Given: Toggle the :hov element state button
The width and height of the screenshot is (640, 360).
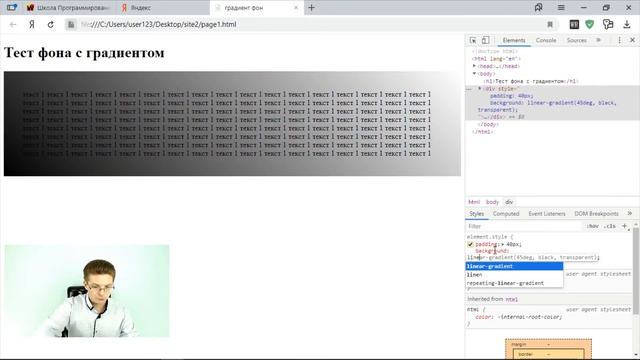Looking at the screenshot, I should [592, 226].
